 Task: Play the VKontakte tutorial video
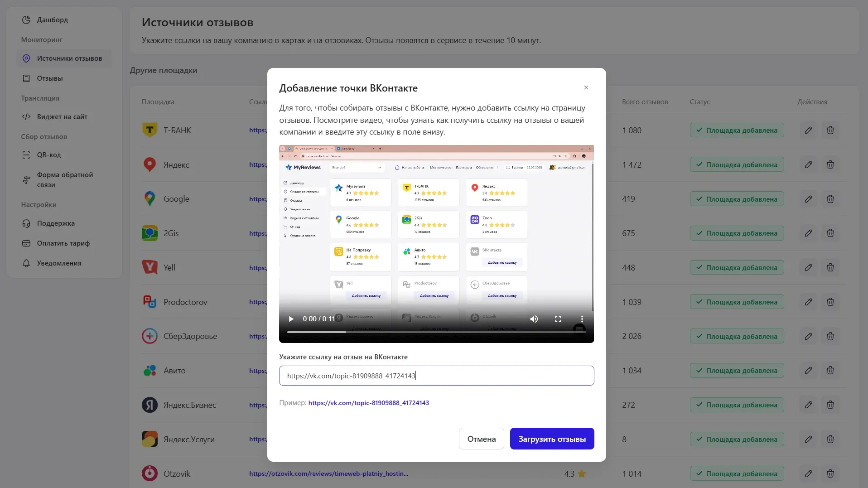pyautogui.click(x=291, y=319)
